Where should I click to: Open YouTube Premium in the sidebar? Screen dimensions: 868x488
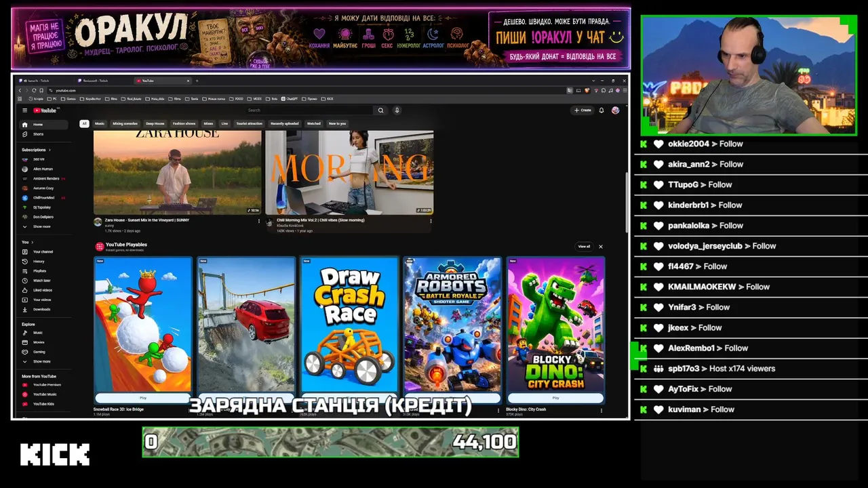click(x=45, y=385)
